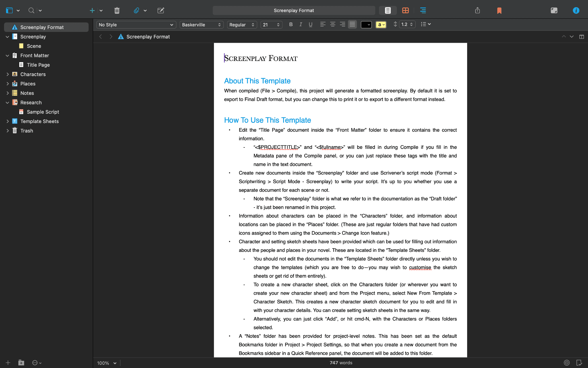The width and height of the screenshot is (588, 368).
Task: Move selection to Trash
Action: pyautogui.click(x=117, y=10)
